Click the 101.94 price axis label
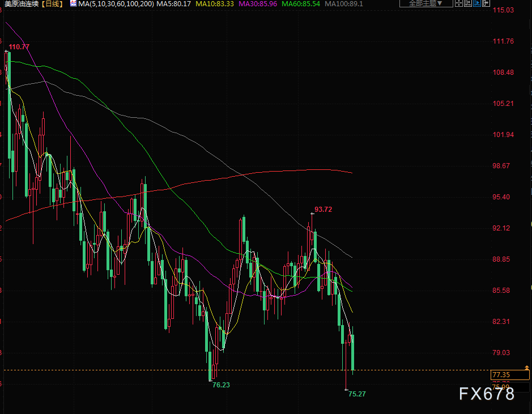The width and height of the screenshot is (532, 414). 503,135
